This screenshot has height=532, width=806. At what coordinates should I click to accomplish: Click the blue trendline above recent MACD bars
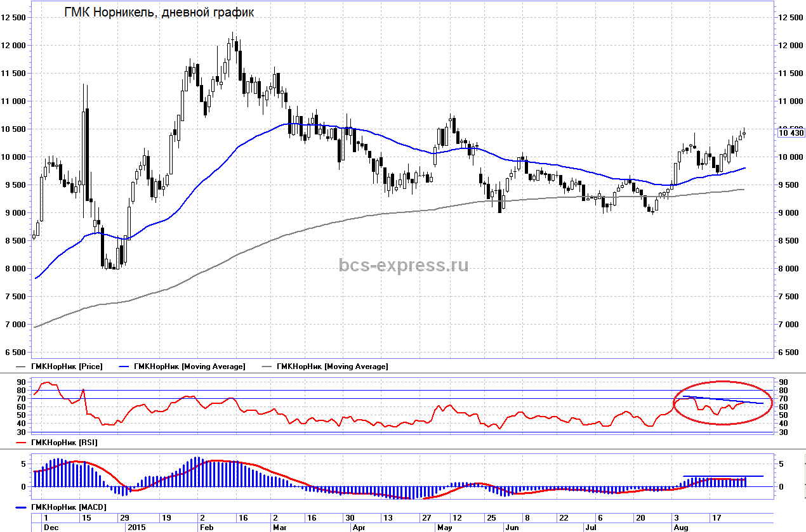723,476
